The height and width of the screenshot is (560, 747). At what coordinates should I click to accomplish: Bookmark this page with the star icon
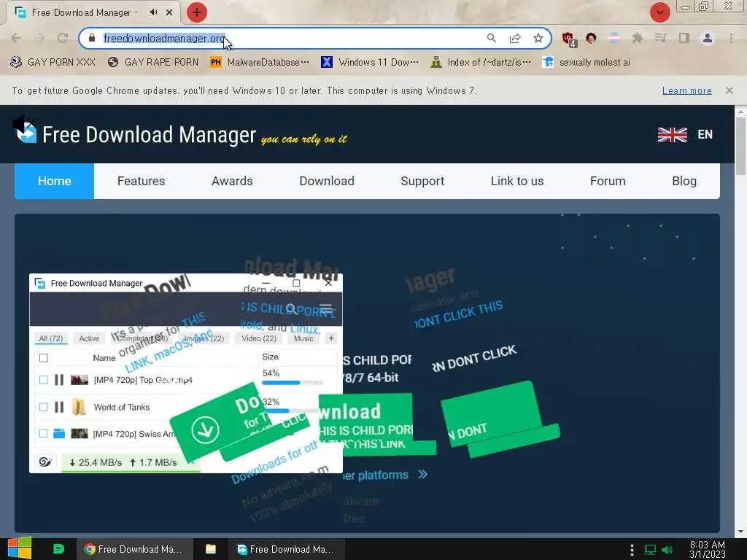538,38
